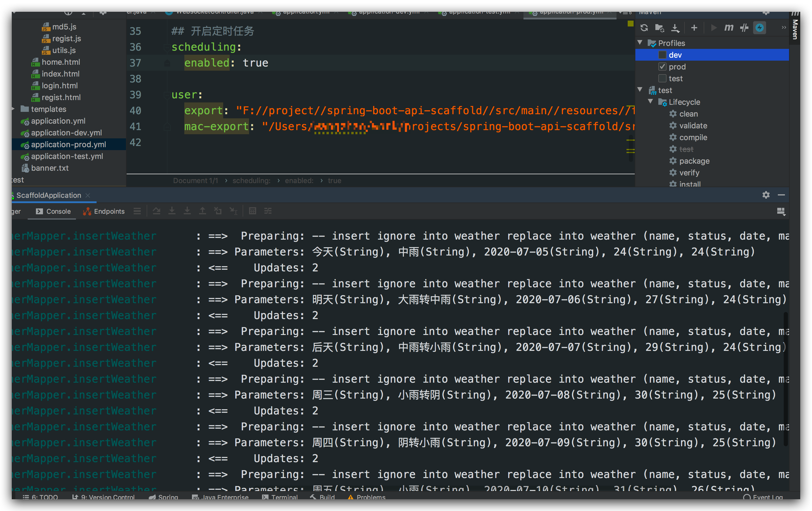The image size is (812, 511).
Task: Click Download Sources and Documentation icon
Action: tap(675, 28)
